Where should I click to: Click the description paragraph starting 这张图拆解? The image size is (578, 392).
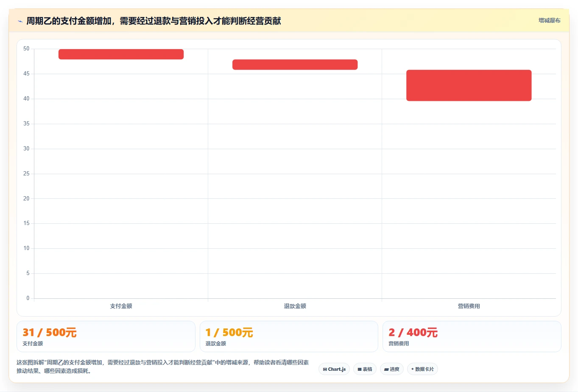163,367
